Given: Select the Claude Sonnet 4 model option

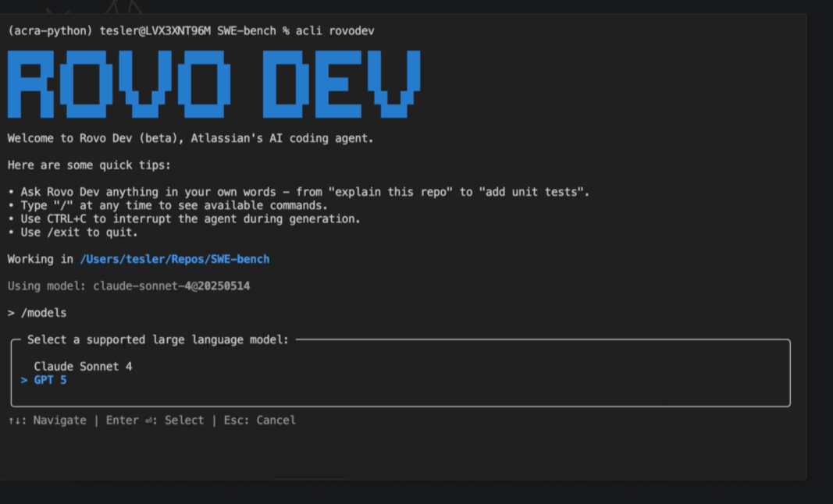Looking at the screenshot, I should (83, 367).
